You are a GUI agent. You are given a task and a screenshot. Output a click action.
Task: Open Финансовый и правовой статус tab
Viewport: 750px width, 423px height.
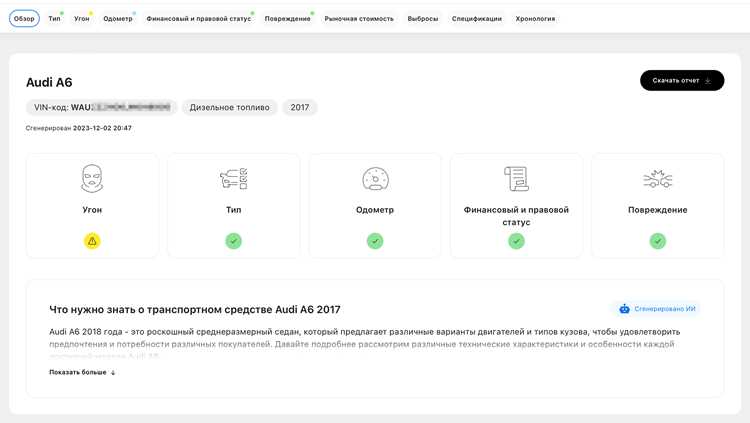(x=199, y=19)
